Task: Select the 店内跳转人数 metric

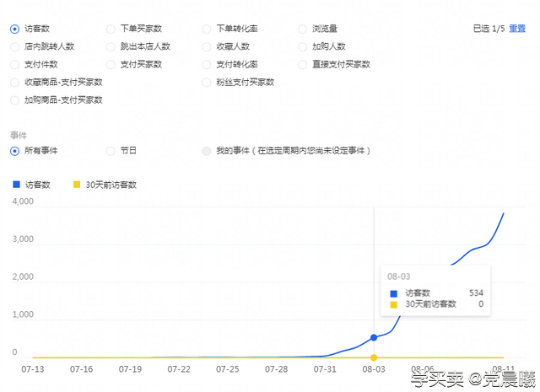Action: (15, 47)
